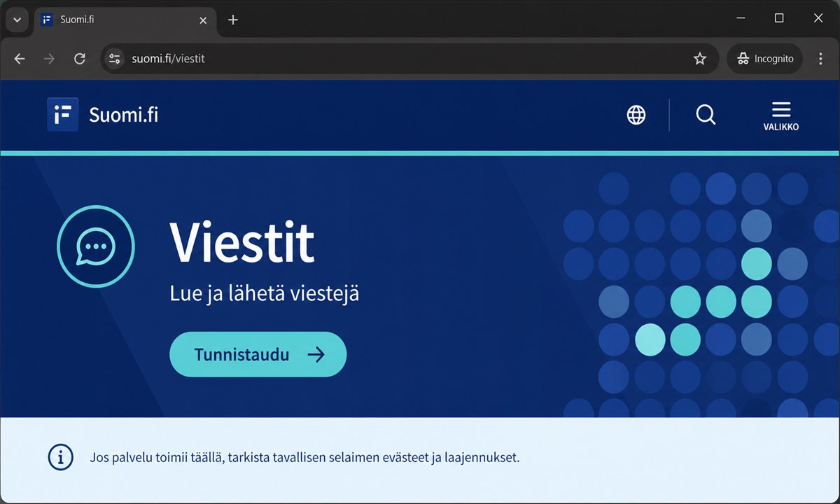Close the browser window
The width and height of the screenshot is (840, 504).
pos(818,19)
